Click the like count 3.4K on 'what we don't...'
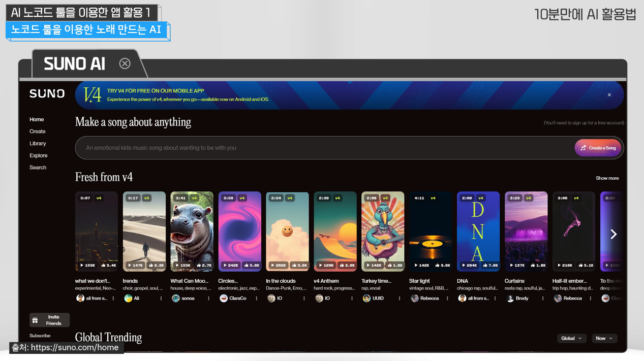 tap(109, 265)
